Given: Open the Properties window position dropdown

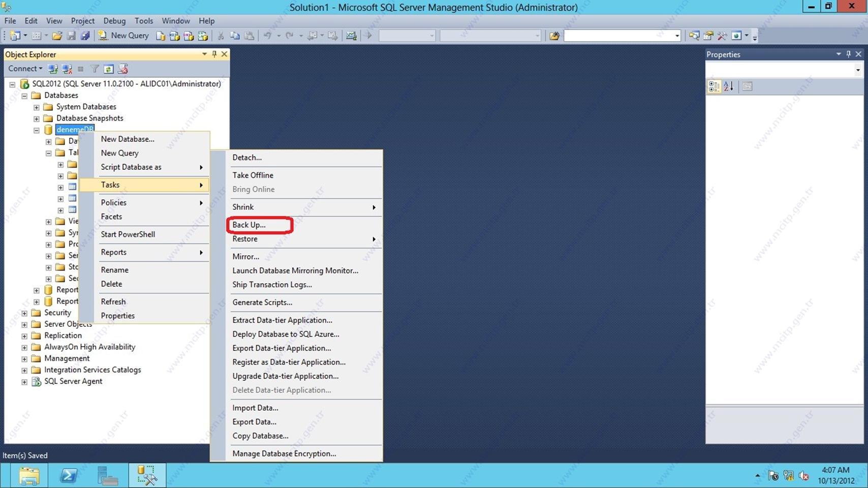Looking at the screenshot, I should 839,54.
